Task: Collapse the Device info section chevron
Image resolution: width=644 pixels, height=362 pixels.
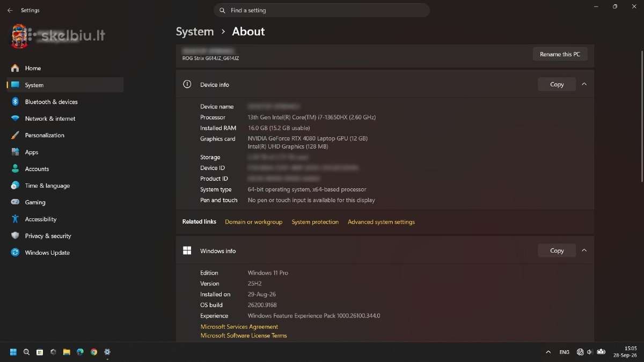Action: tap(584, 84)
